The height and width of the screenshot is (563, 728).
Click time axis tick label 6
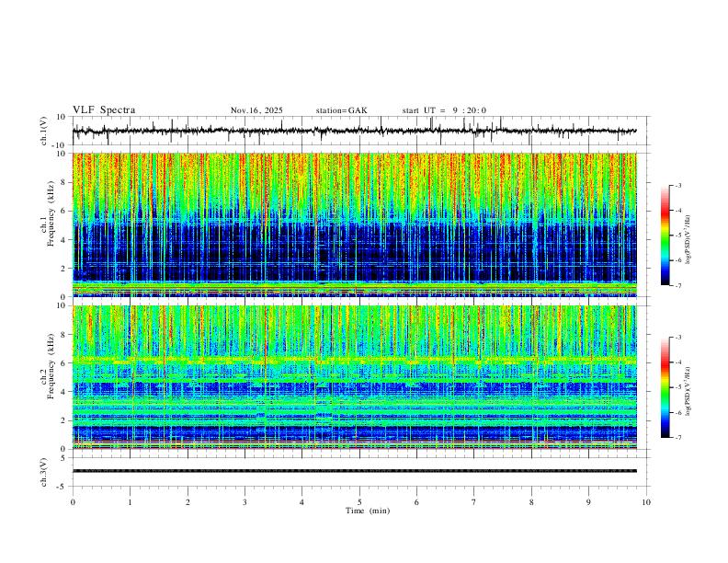click(x=416, y=502)
